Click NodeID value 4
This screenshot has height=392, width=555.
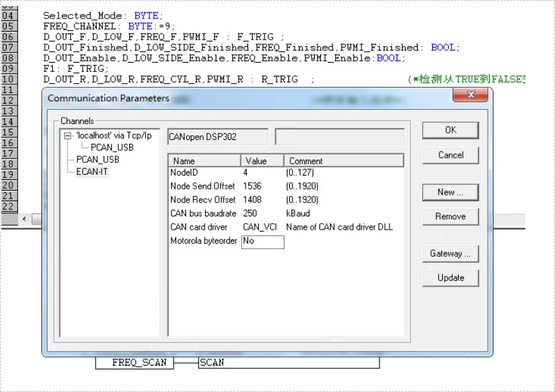coord(245,172)
